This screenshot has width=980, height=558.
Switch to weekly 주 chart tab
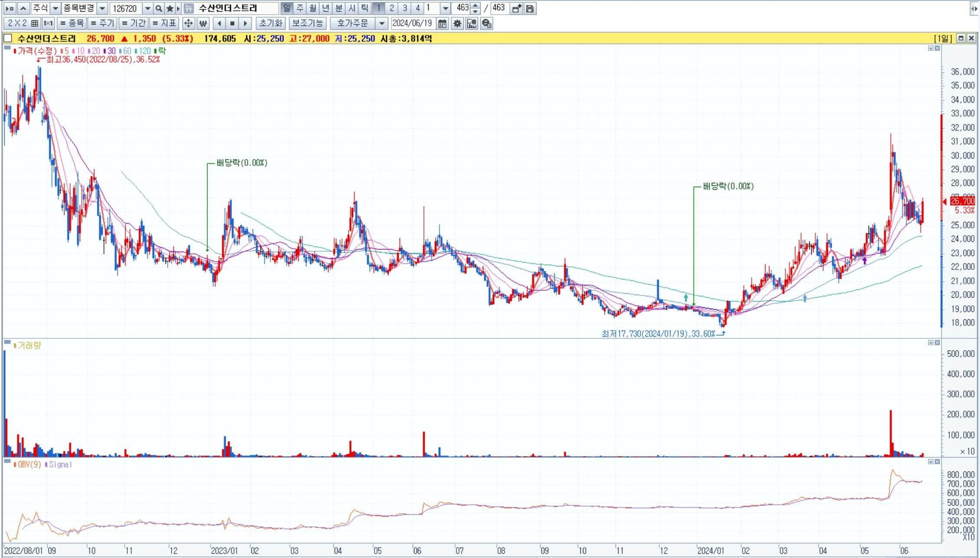point(300,8)
